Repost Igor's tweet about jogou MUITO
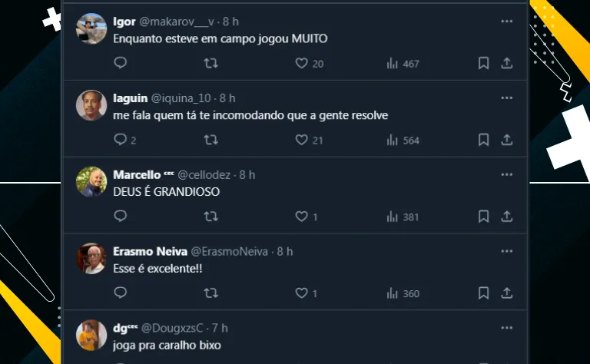The image size is (590, 364). (x=210, y=63)
